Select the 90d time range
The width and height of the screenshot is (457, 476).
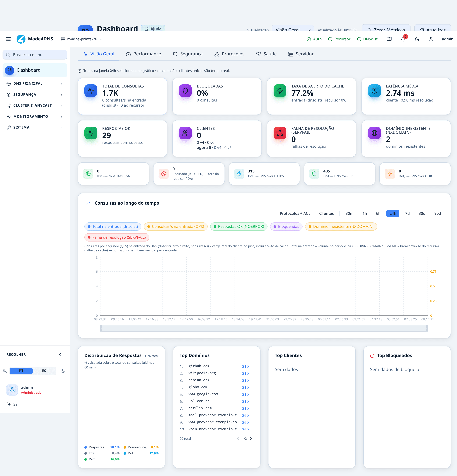click(x=438, y=213)
